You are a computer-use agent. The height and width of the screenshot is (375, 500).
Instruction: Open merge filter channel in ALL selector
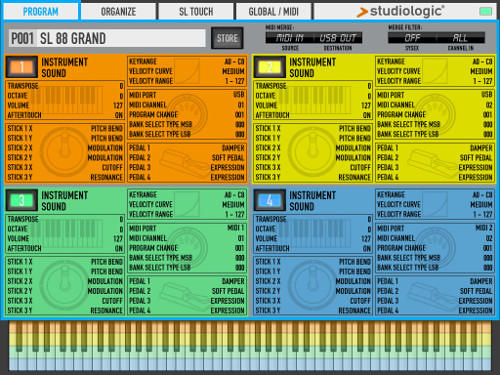point(461,38)
